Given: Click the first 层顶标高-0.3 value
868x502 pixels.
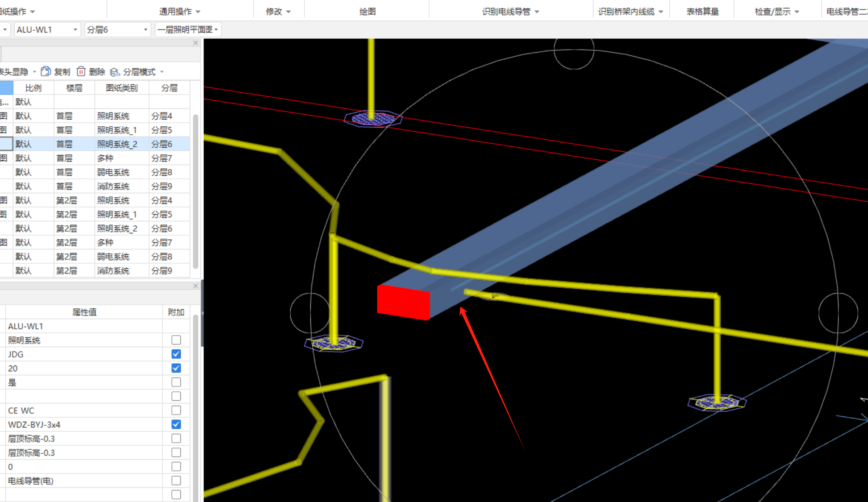Looking at the screenshot, I should [84, 439].
